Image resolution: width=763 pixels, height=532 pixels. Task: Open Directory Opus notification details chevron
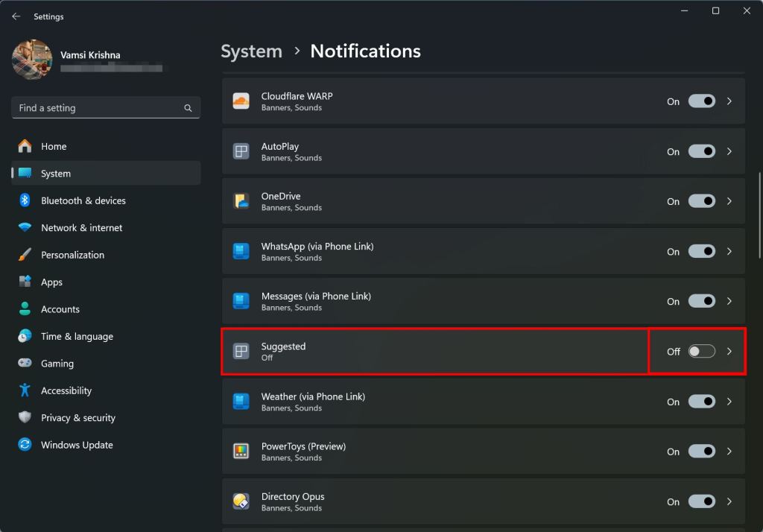[x=729, y=501]
